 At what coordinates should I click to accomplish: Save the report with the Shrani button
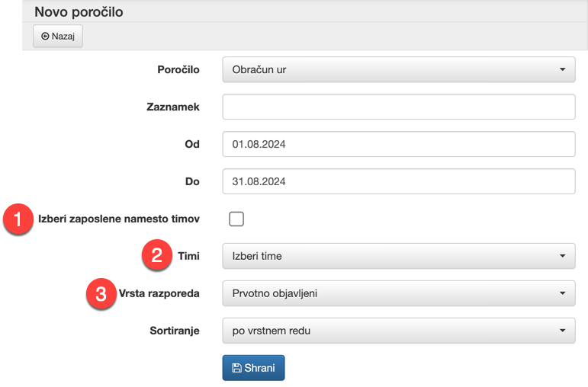click(253, 368)
